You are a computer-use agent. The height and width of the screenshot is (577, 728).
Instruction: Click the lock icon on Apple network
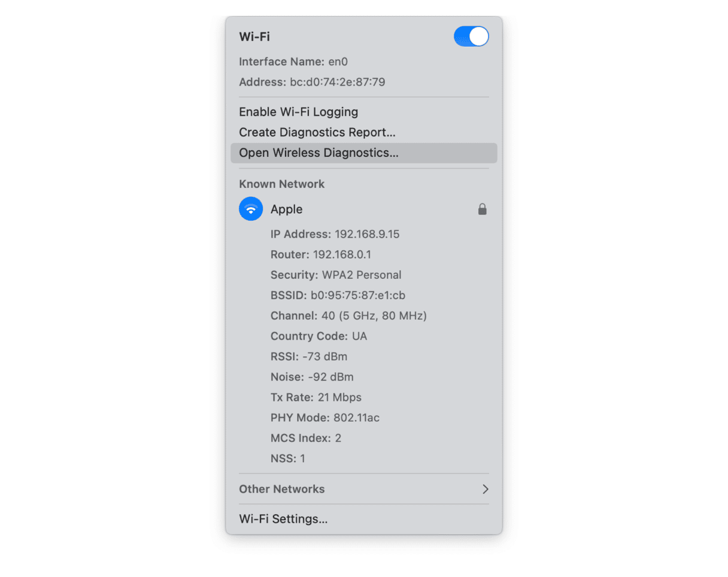482,209
